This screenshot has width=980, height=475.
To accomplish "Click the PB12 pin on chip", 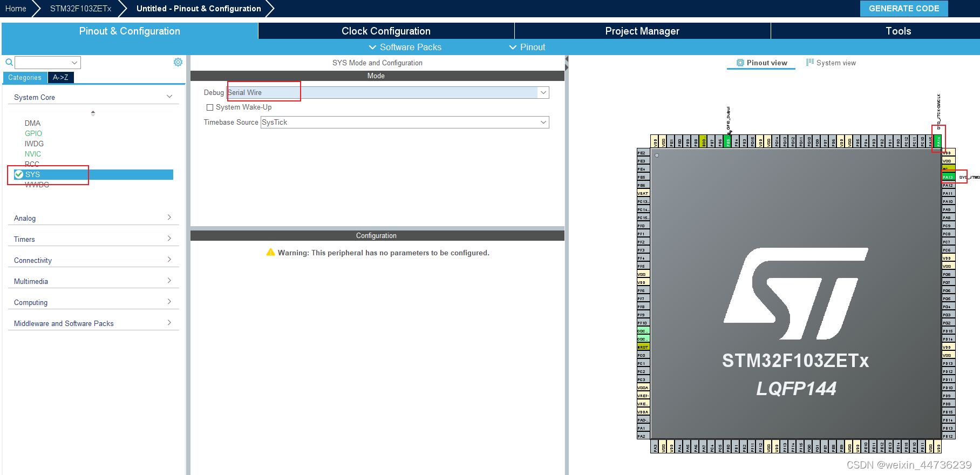I will click(x=949, y=436).
